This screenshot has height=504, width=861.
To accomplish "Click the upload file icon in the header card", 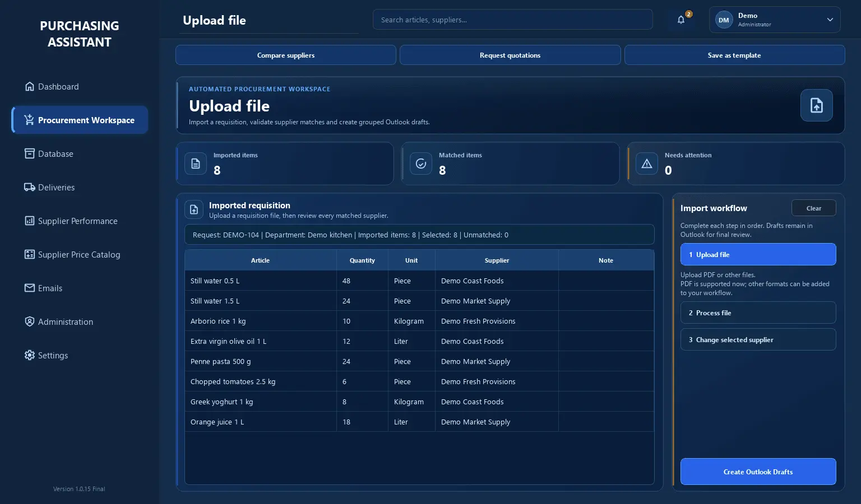I will tap(817, 105).
